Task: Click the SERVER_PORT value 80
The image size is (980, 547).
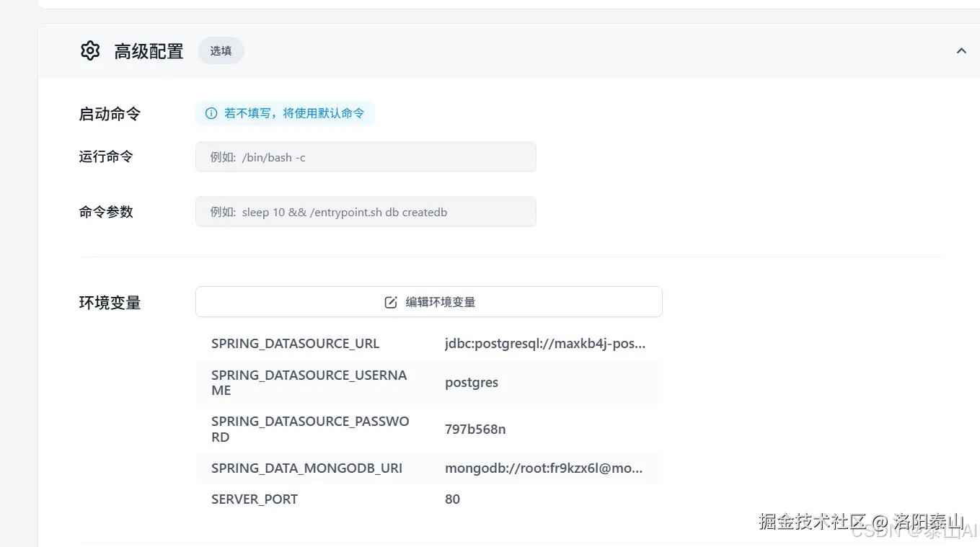Action: click(452, 499)
